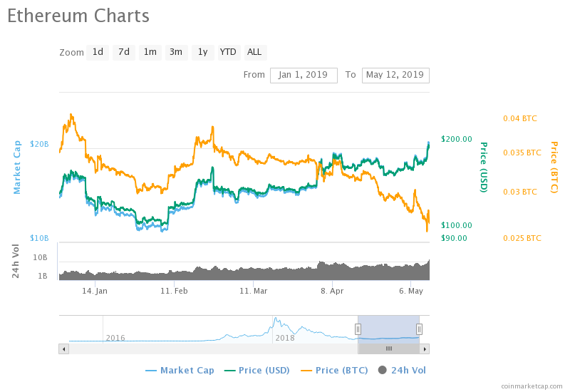Click the $20B market cap axis value

(x=39, y=145)
